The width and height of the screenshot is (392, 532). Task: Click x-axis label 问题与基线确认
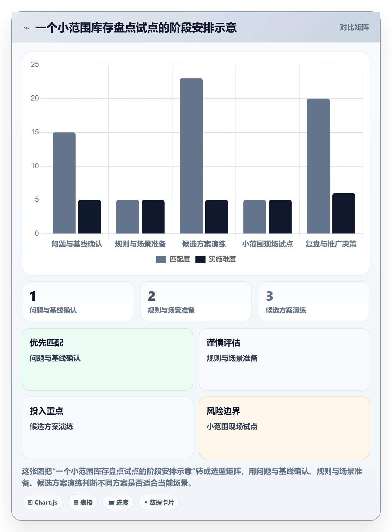77,244
